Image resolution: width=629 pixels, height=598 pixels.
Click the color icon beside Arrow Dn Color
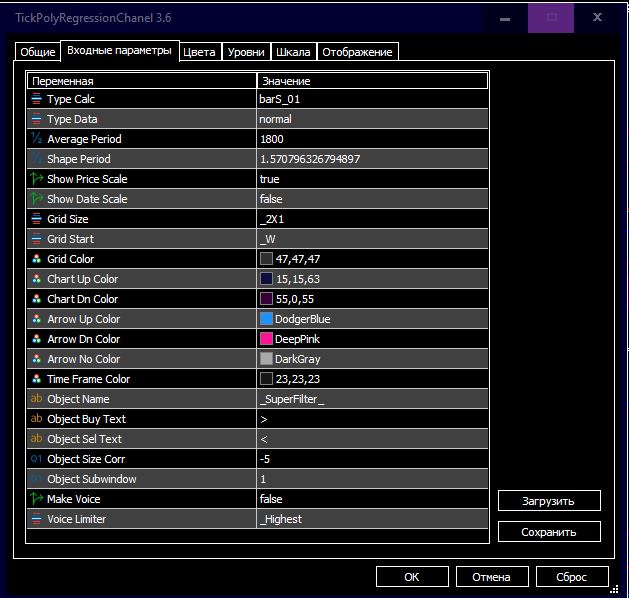(x=37, y=339)
